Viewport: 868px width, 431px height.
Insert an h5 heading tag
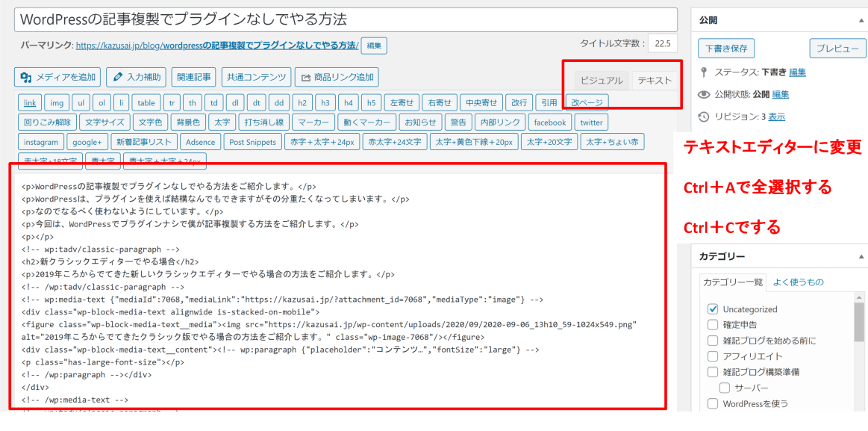tap(371, 103)
